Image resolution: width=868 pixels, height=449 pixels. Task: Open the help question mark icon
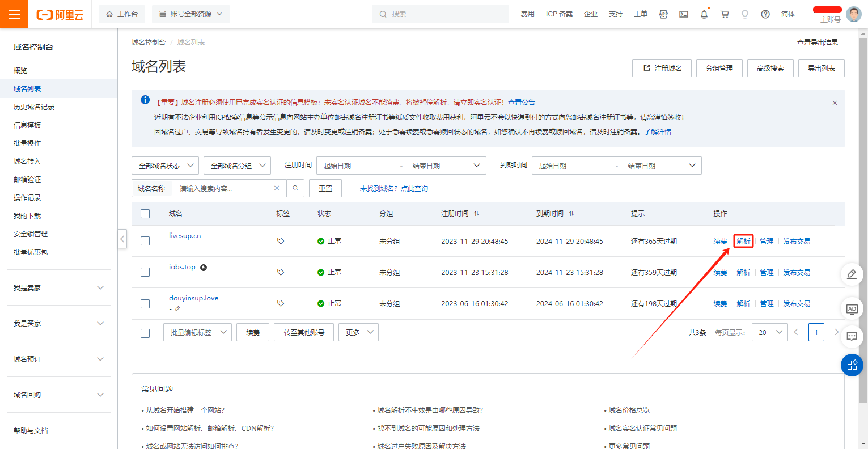pos(765,14)
